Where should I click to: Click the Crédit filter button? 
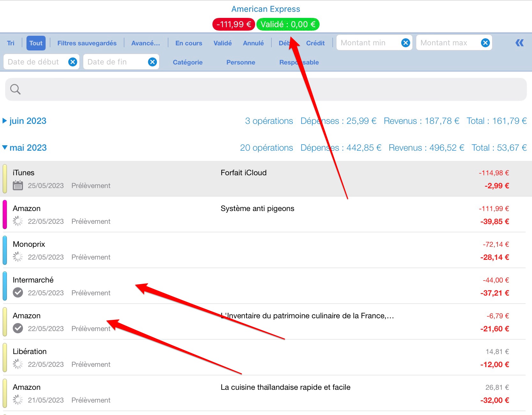[315, 43]
